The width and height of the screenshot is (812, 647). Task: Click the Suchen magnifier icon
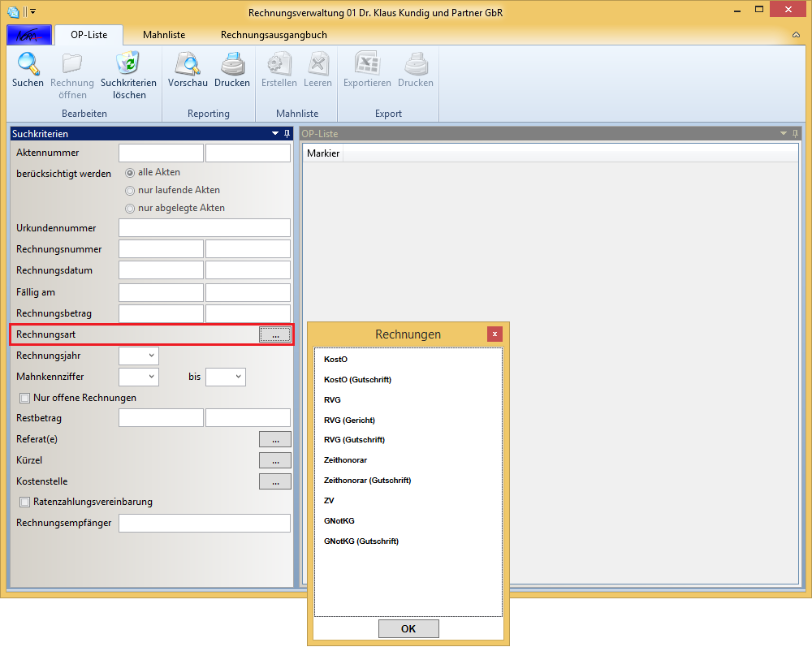pyautogui.click(x=28, y=63)
